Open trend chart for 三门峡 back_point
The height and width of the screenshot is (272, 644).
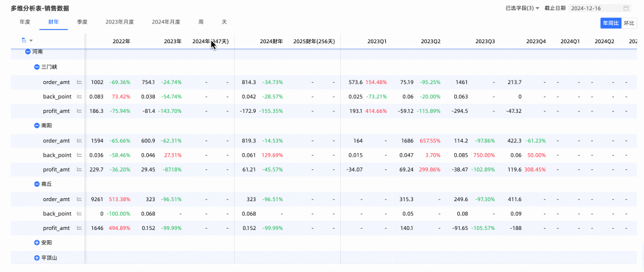point(79,97)
